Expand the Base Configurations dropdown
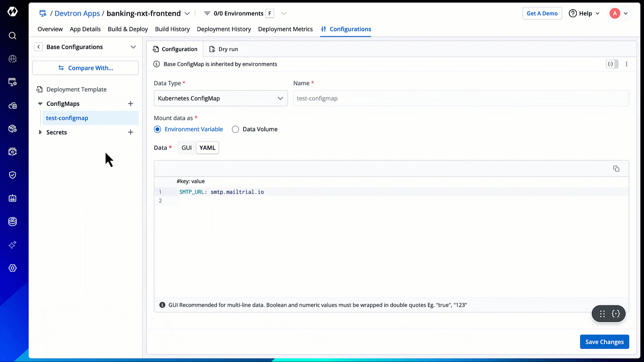Viewport: 644px width, 362px height. pyautogui.click(x=133, y=47)
